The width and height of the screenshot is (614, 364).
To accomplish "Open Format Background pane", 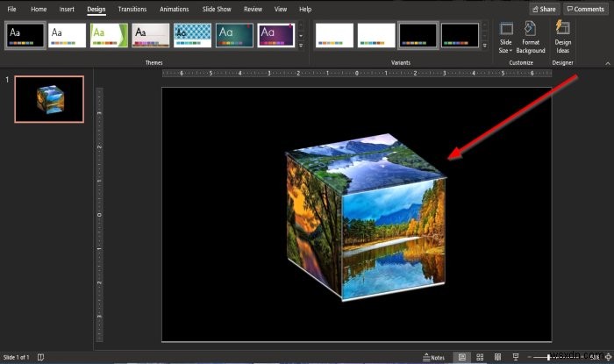I will tap(531, 38).
